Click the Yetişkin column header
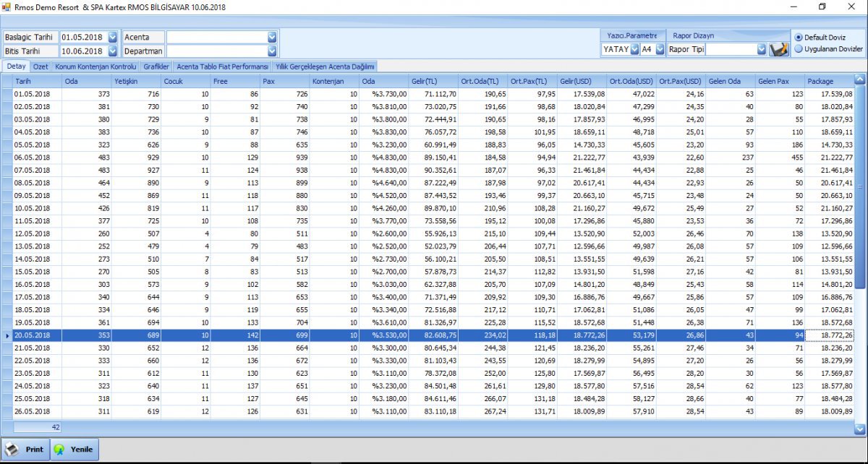The width and height of the screenshot is (868, 464). click(x=136, y=81)
